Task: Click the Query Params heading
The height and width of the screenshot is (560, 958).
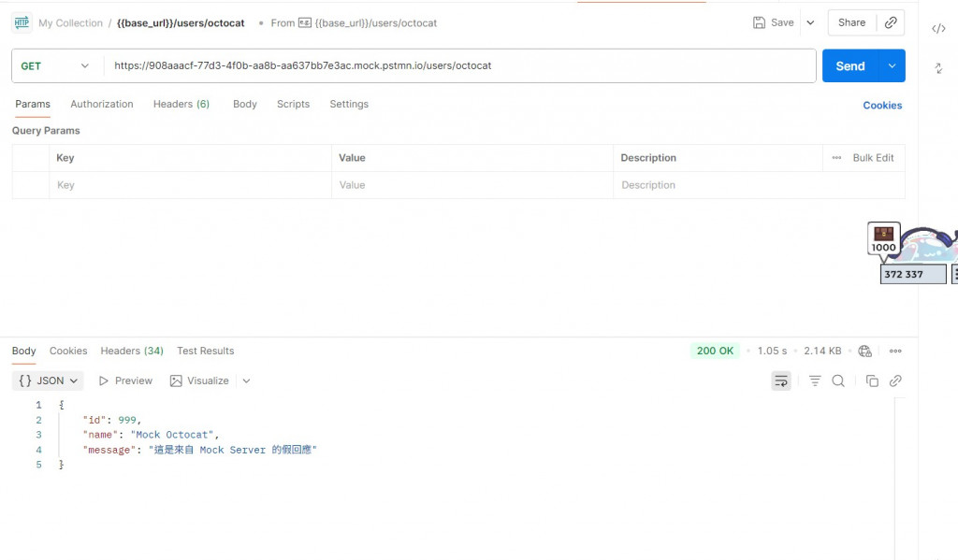Action: tap(46, 131)
